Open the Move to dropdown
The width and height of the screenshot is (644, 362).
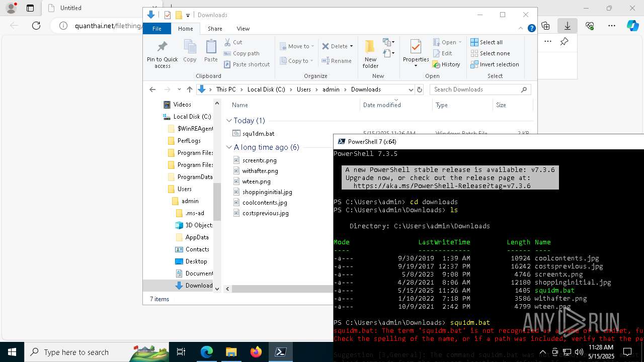pyautogui.click(x=297, y=46)
